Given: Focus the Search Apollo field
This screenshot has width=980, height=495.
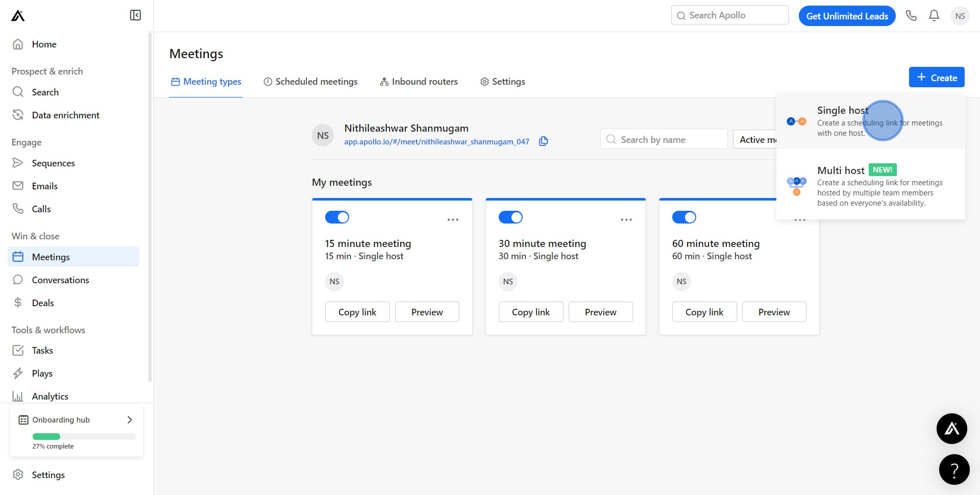Looking at the screenshot, I should tap(729, 15).
